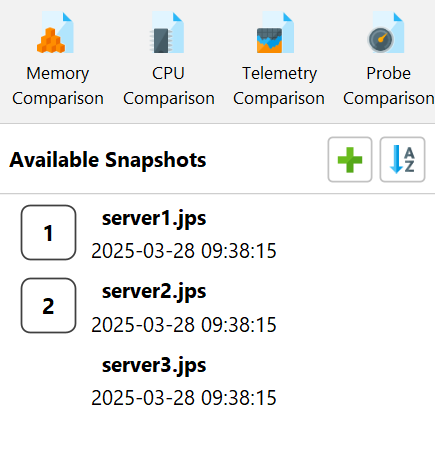Select the server1.jps file name
The height and width of the screenshot is (472, 435).
pyautogui.click(x=154, y=219)
